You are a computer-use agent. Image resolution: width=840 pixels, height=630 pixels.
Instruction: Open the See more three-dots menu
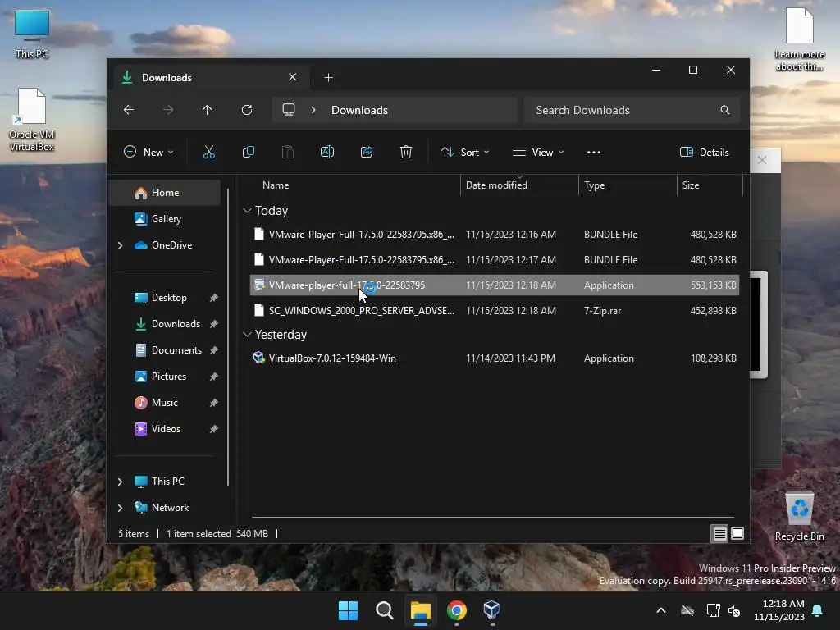coord(594,152)
